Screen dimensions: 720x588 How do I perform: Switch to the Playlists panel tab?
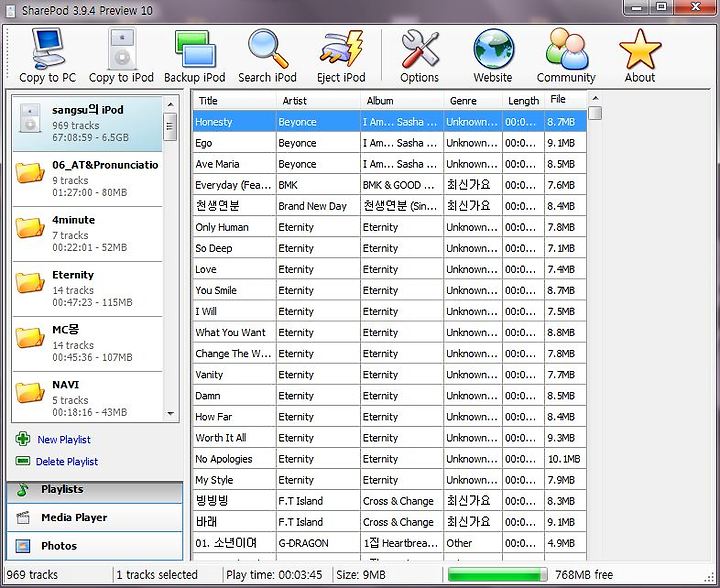pos(95,490)
